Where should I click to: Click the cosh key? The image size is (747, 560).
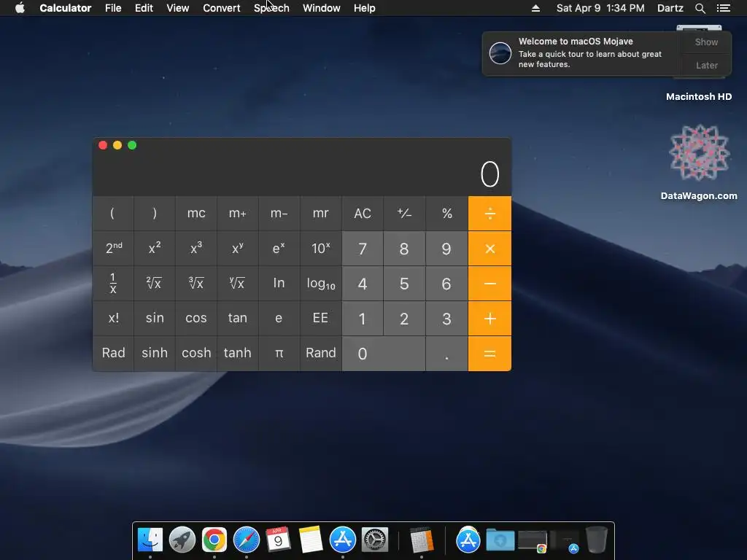click(x=196, y=354)
